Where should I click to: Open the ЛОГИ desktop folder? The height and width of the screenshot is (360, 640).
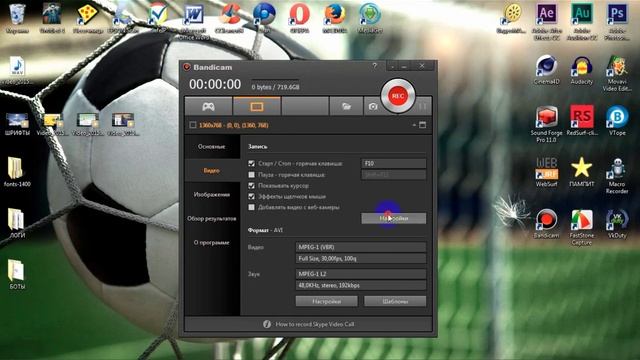click(17, 224)
